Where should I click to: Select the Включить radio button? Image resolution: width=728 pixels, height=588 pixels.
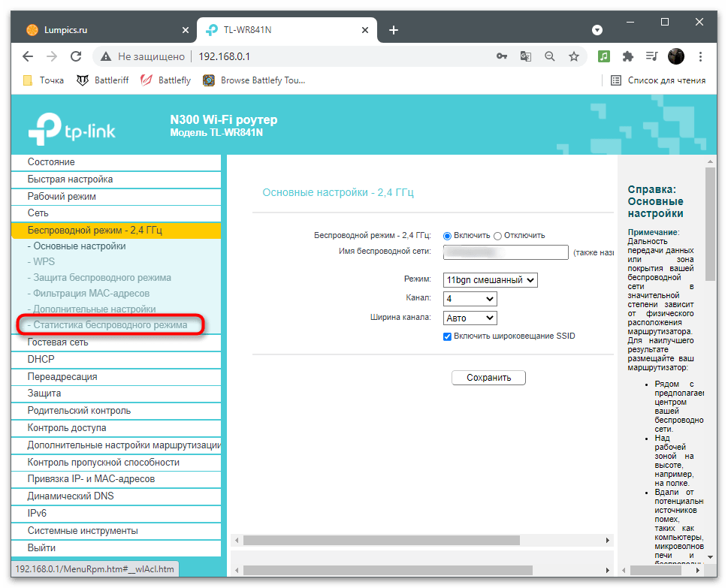(447, 236)
